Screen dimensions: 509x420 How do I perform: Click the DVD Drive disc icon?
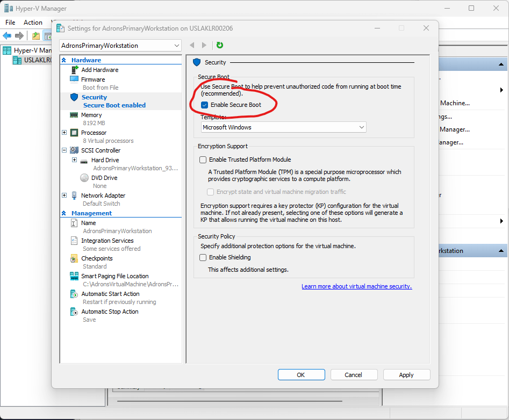coord(84,178)
